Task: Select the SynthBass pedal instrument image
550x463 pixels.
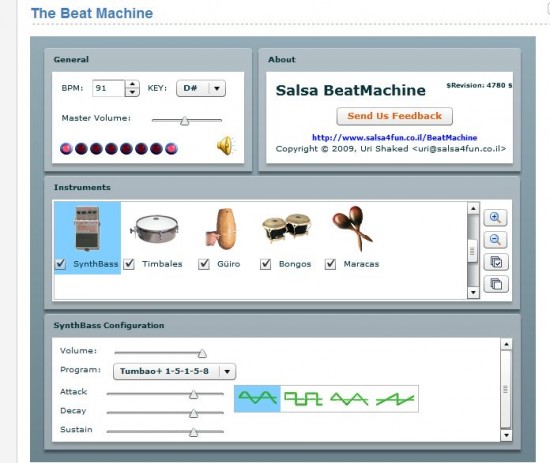Action: (x=87, y=228)
